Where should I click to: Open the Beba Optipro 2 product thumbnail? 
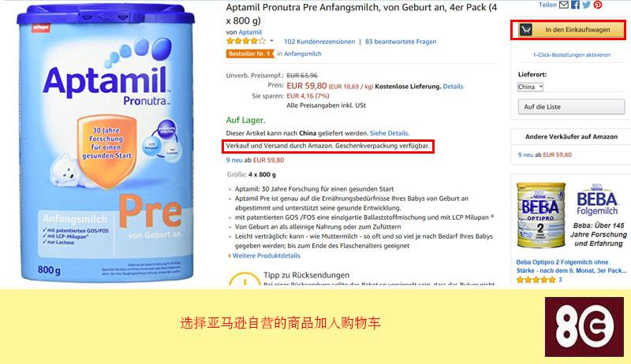541,215
